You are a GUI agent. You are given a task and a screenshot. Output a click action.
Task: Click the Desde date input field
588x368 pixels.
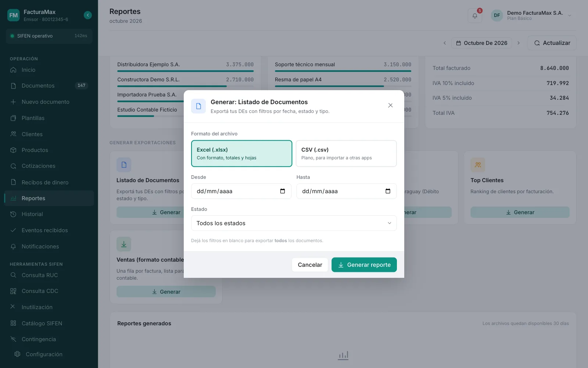click(241, 191)
